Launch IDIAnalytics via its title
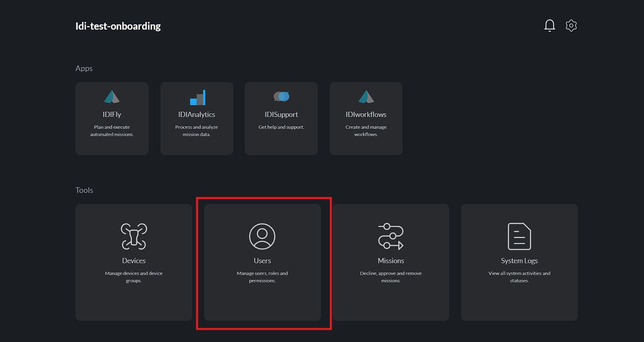The height and width of the screenshot is (342, 644). pos(197,115)
